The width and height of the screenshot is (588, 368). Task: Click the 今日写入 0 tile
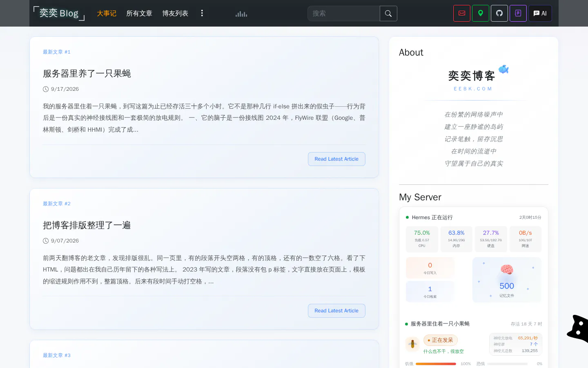coord(430,268)
